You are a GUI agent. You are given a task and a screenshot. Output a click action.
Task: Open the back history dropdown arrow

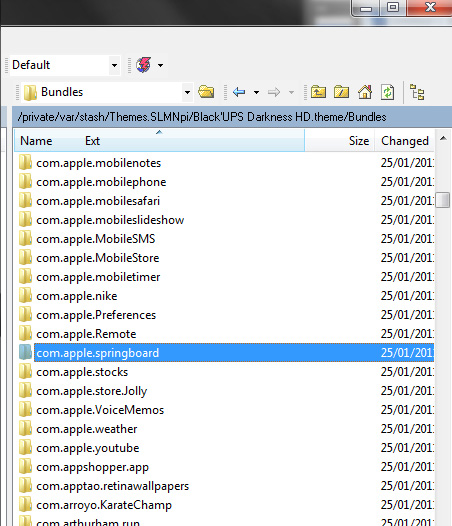[256, 92]
